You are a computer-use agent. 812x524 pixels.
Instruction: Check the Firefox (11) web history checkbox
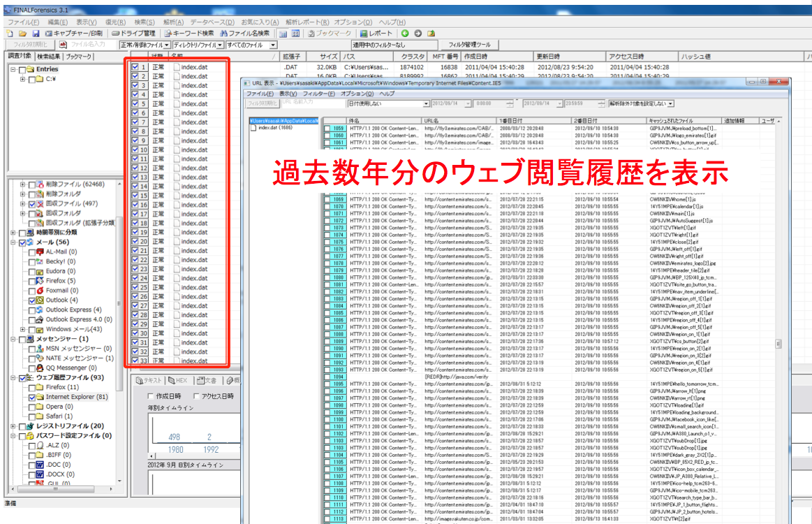coord(32,387)
